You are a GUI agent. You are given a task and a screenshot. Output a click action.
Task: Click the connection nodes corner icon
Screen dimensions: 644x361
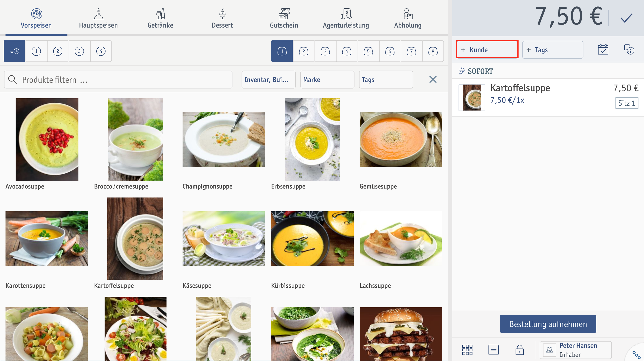(x=636, y=355)
